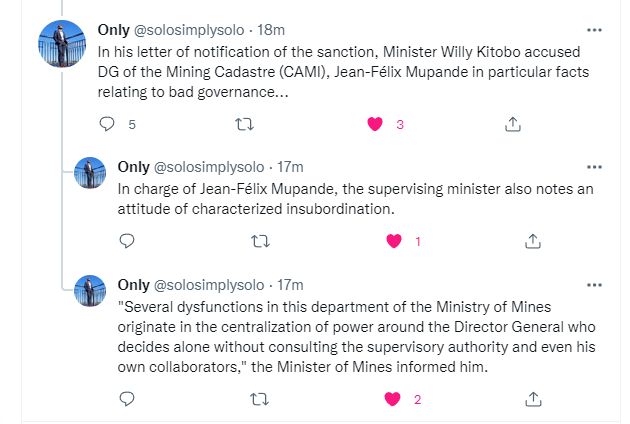
Task: Share the insubordination tweet
Action: click(x=532, y=241)
